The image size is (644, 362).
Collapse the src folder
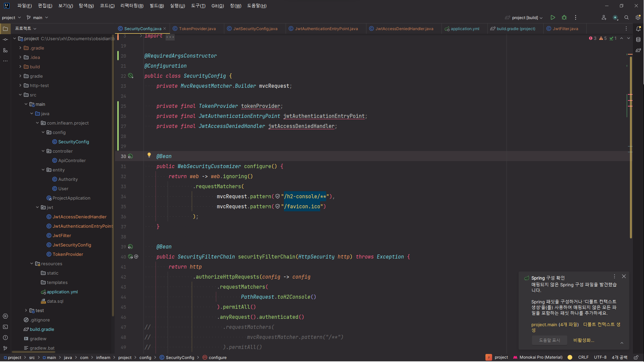point(20,95)
